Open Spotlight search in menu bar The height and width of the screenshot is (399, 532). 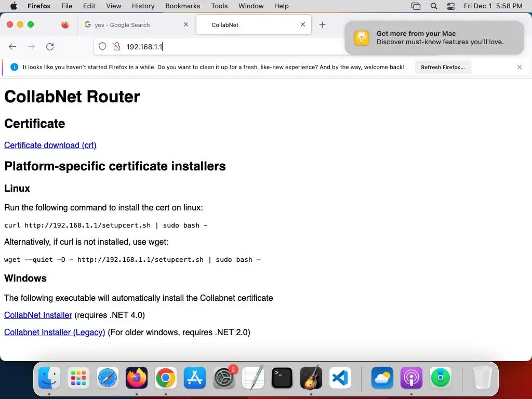[x=434, y=6]
